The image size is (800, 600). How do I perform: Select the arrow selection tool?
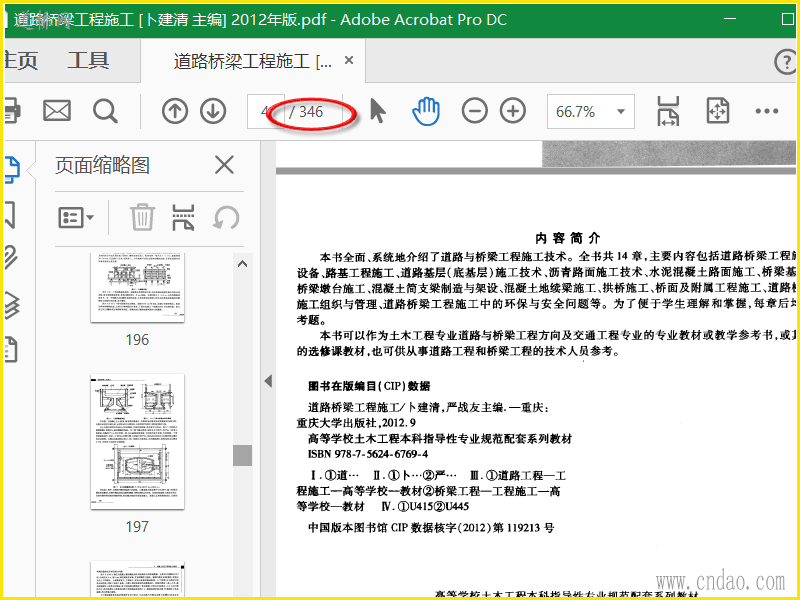(378, 111)
